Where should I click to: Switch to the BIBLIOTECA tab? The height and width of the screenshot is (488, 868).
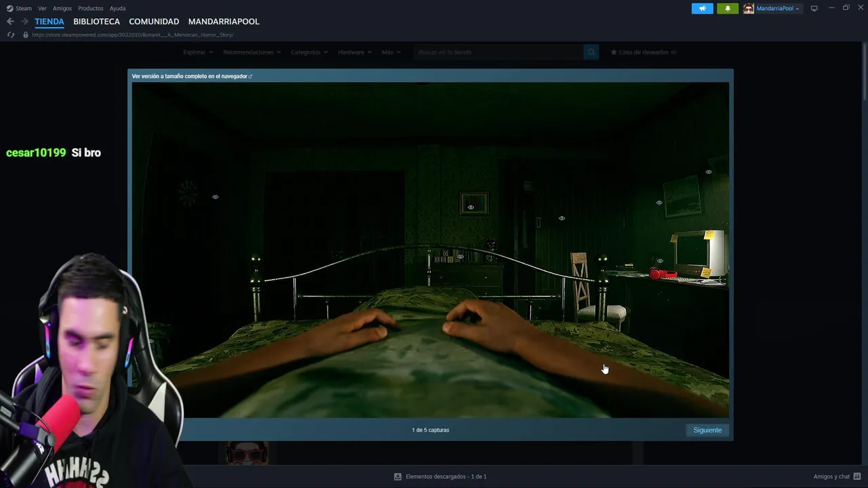point(96,22)
